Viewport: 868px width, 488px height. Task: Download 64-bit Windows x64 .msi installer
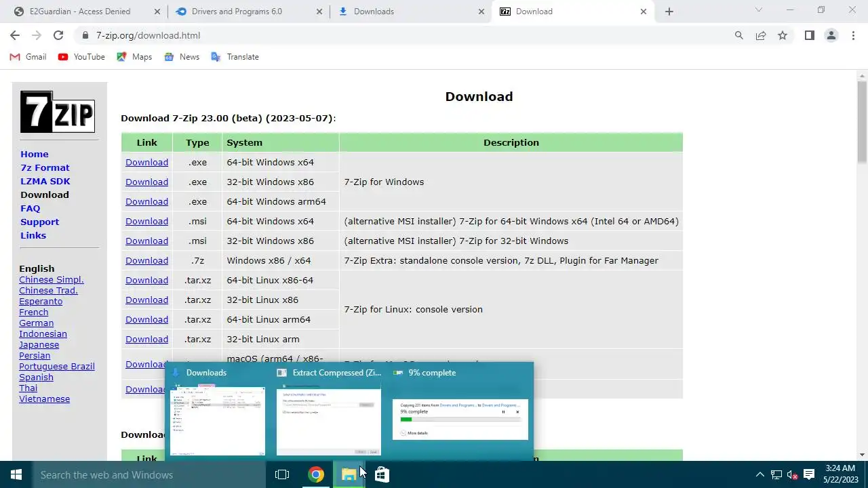(x=146, y=222)
